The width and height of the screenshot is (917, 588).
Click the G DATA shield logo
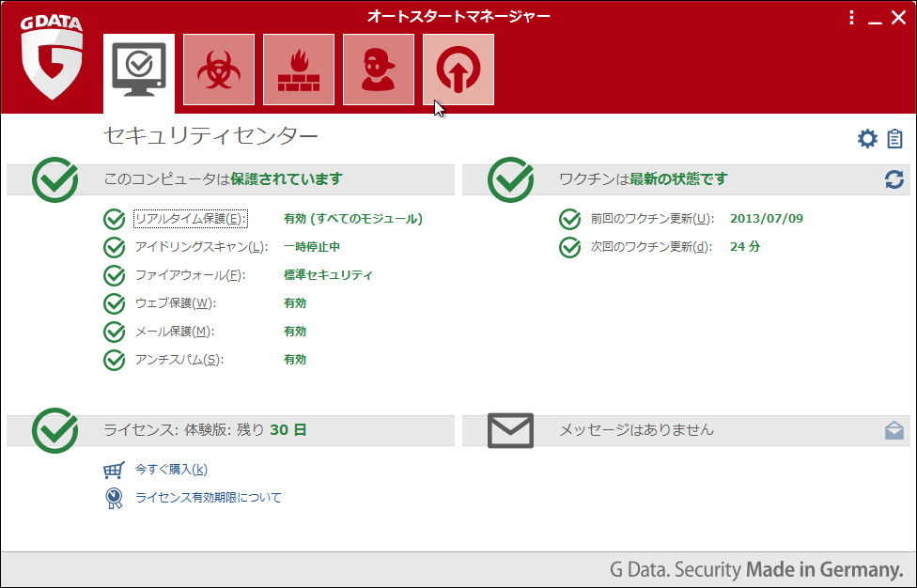[52, 56]
